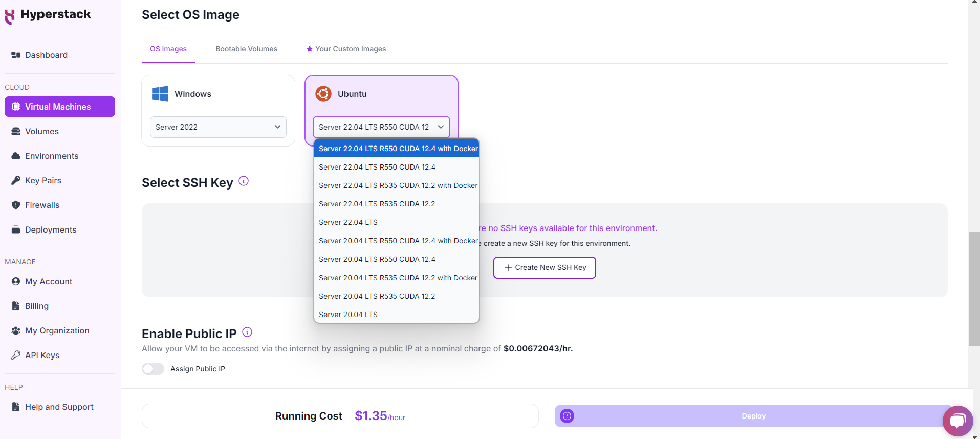Switch to Bootable Volumes tab
This screenshot has width=980, height=439.
coord(246,49)
